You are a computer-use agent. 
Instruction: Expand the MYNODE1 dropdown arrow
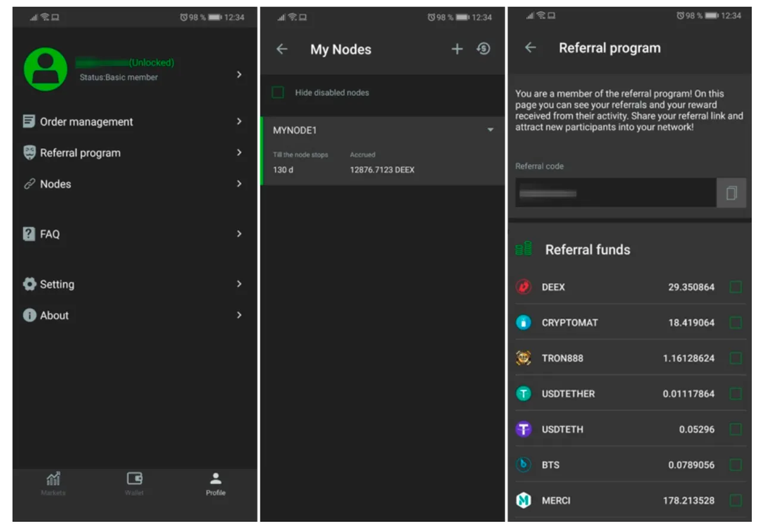click(491, 130)
